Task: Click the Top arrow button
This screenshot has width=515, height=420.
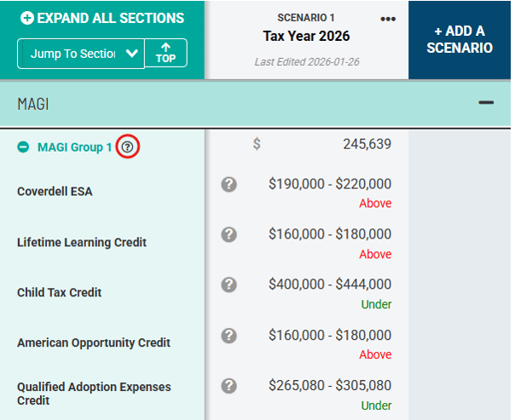Action: (x=165, y=54)
